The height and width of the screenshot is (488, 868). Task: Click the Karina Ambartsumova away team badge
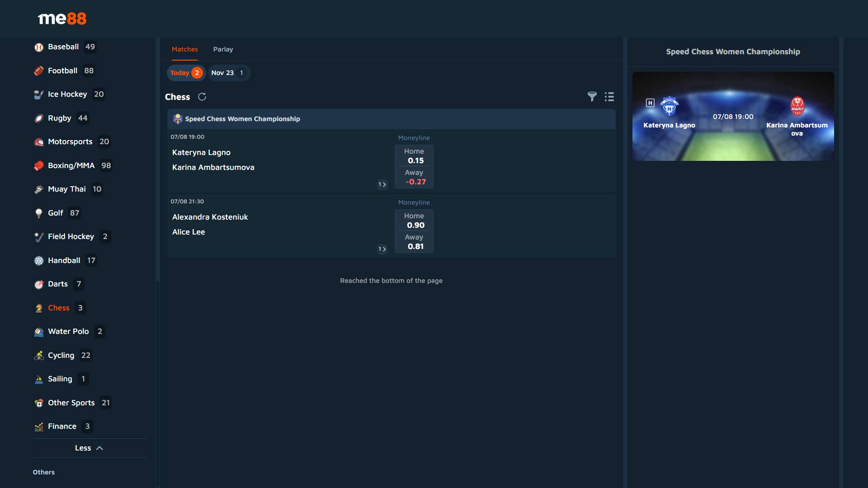797,106
